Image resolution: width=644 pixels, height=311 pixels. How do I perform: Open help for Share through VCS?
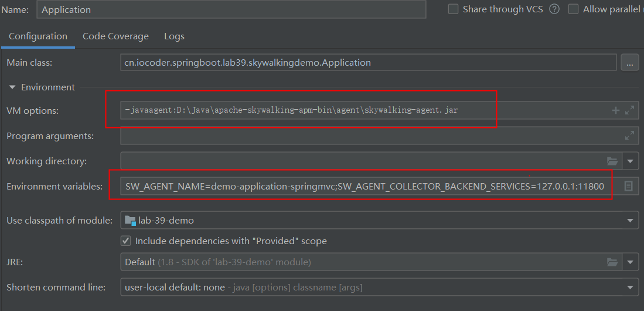point(554,9)
